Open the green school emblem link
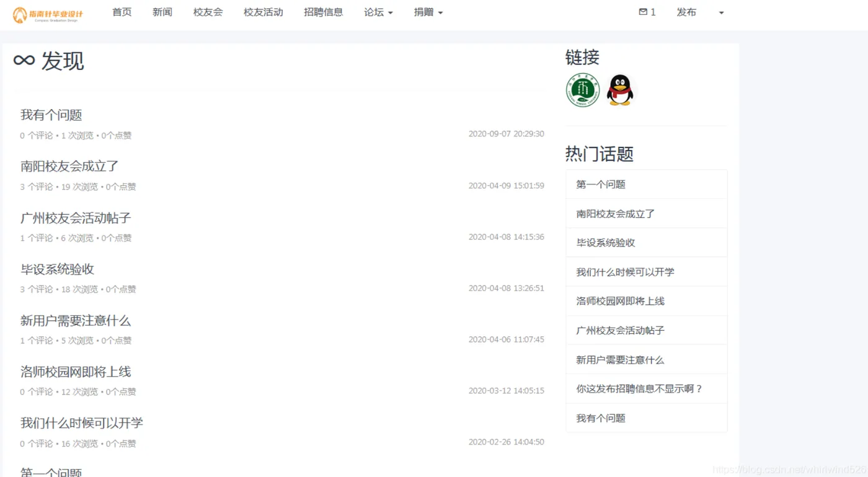The height and width of the screenshot is (477, 868). [x=583, y=90]
